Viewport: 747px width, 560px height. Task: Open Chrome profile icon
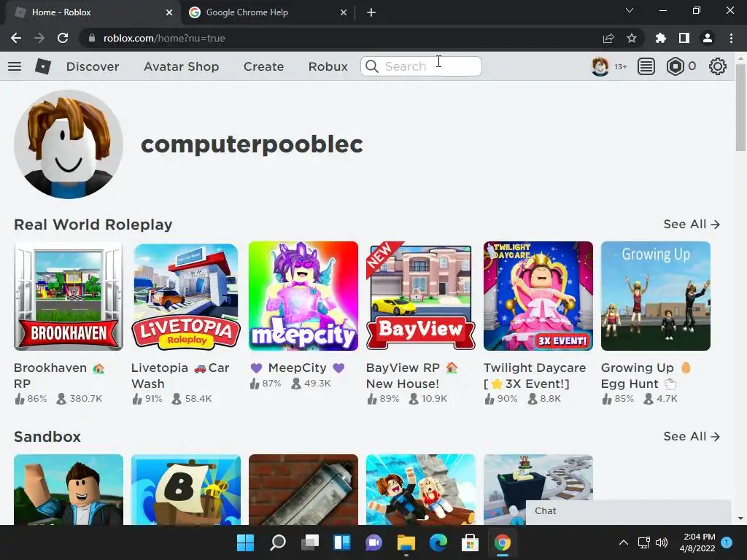coord(708,38)
